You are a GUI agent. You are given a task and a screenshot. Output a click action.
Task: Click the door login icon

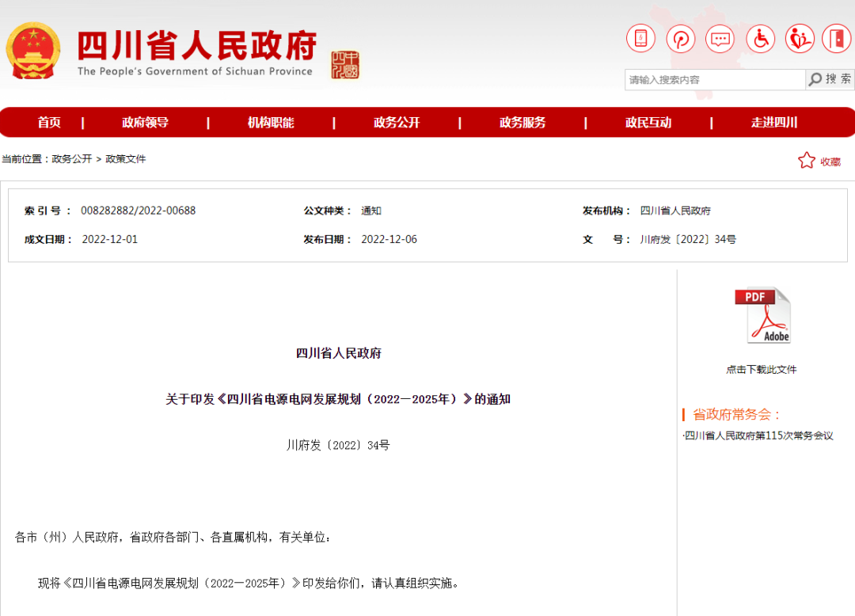[837, 38]
